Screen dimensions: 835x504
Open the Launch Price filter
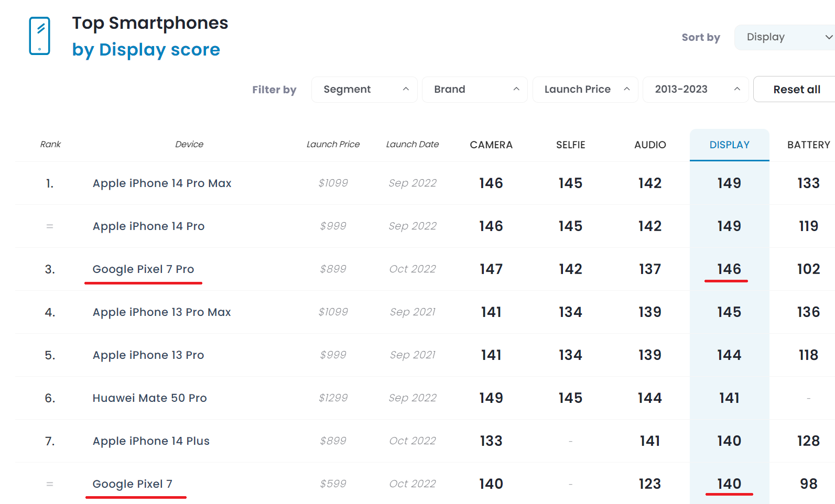point(585,90)
